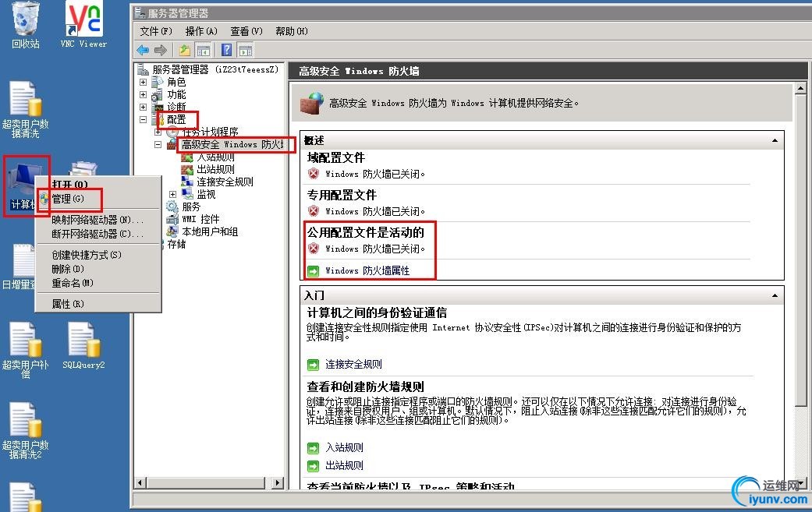Choose 重命名(M) in the context menu
This screenshot has height=512, width=812.
coord(98,283)
